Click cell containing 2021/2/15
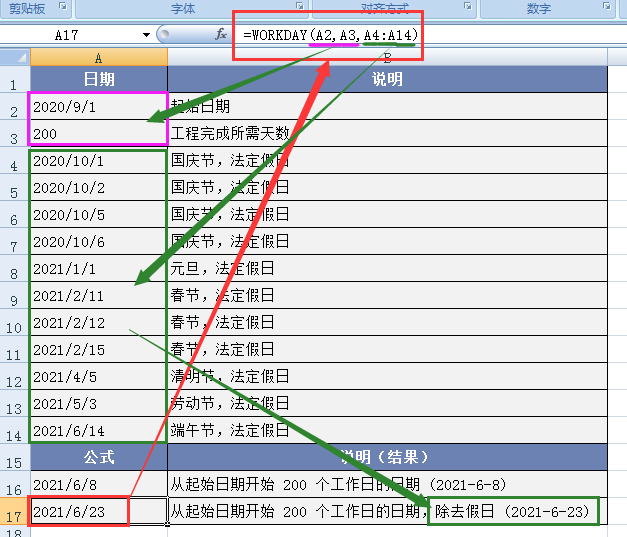The height and width of the screenshot is (537, 627). click(x=99, y=349)
